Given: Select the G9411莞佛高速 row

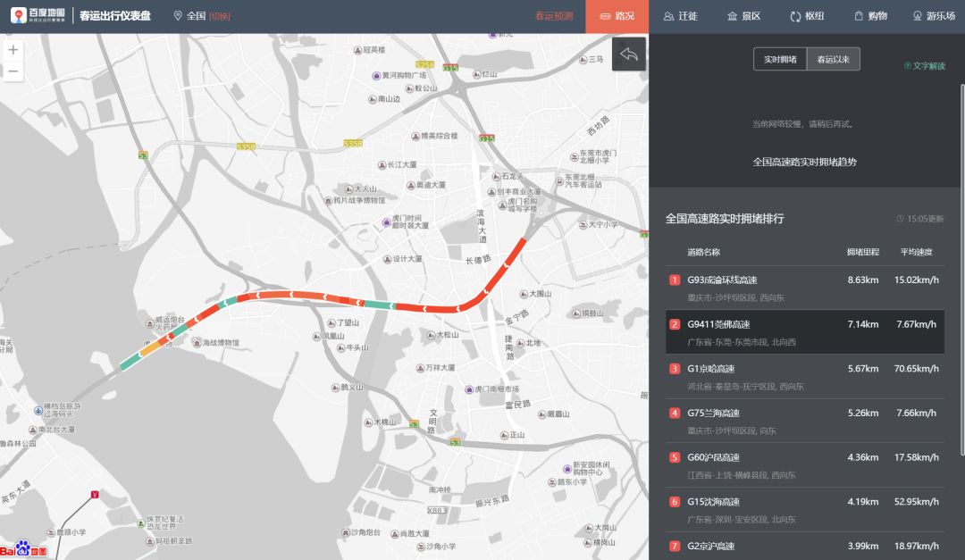Looking at the screenshot, I should coord(804,332).
